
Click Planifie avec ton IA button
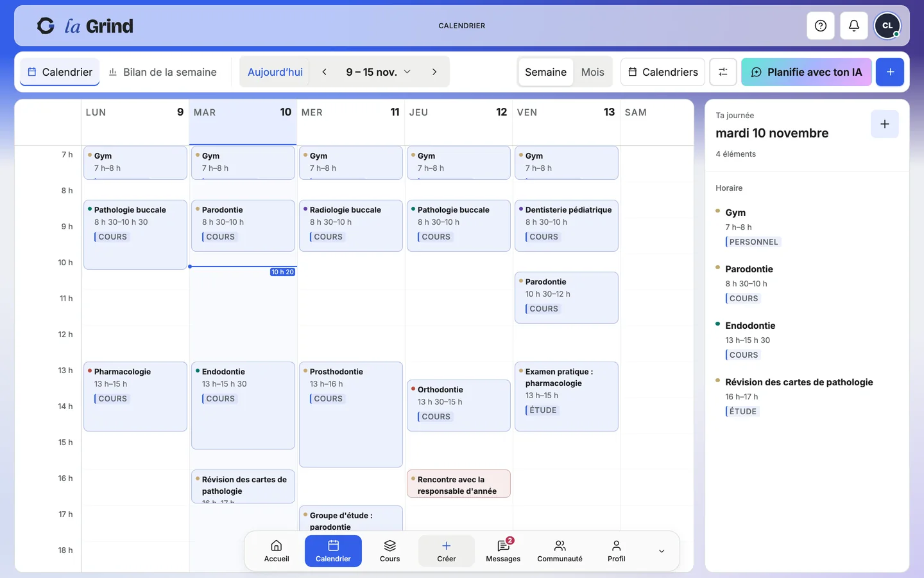[x=807, y=72]
